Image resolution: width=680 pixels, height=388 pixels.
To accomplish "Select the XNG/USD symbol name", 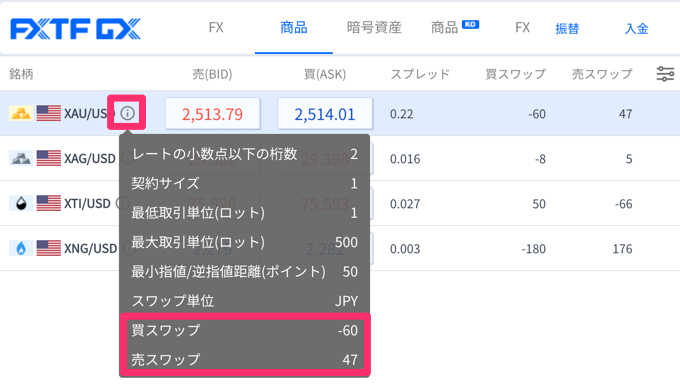I will [x=90, y=249].
